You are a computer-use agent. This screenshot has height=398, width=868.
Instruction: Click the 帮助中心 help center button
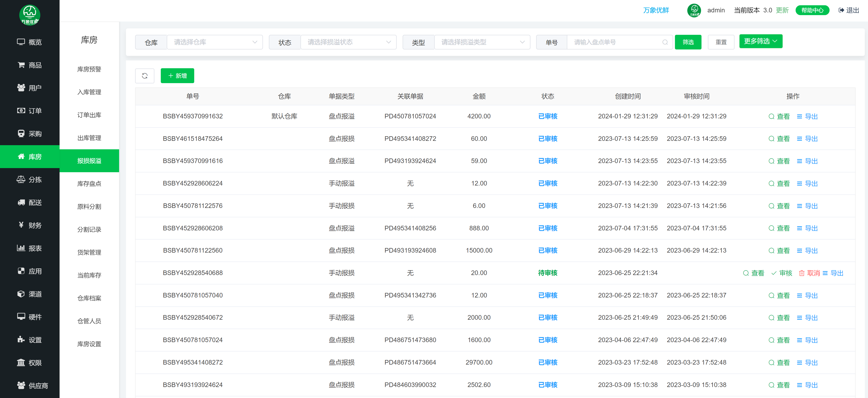tap(812, 11)
